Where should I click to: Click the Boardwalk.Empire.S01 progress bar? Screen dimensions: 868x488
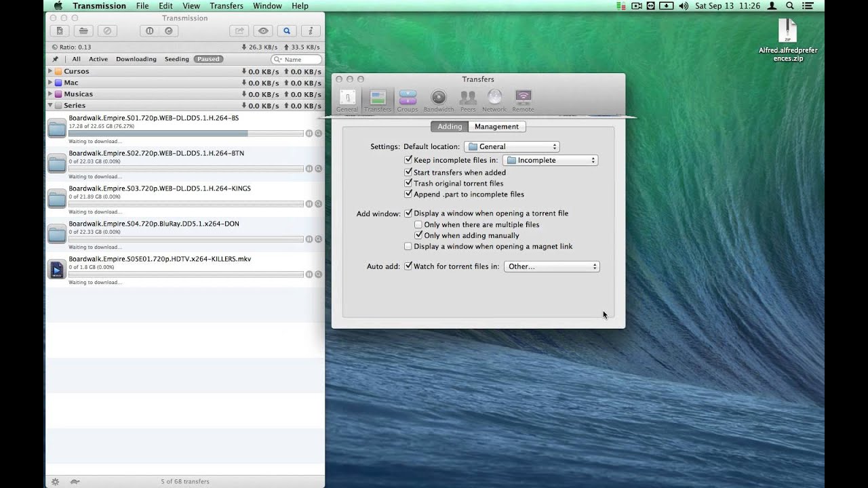tap(186, 134)
